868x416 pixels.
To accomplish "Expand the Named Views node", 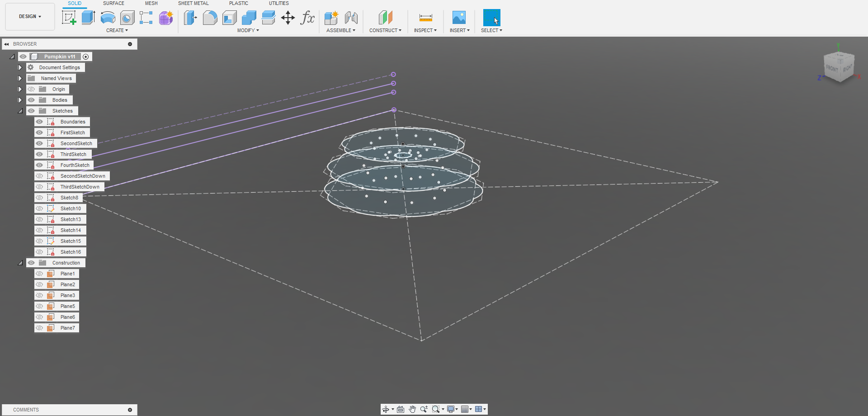I will 20,78.
